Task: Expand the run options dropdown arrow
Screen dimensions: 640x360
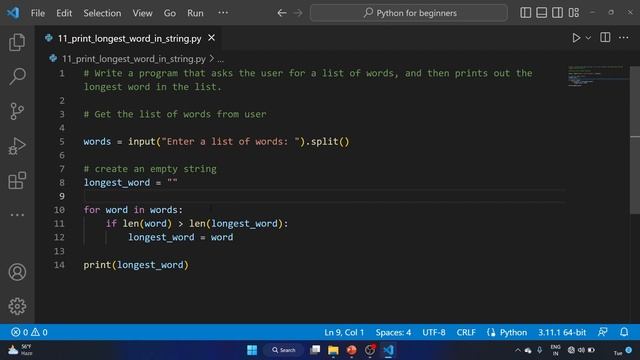Action: tap(588, 38)
